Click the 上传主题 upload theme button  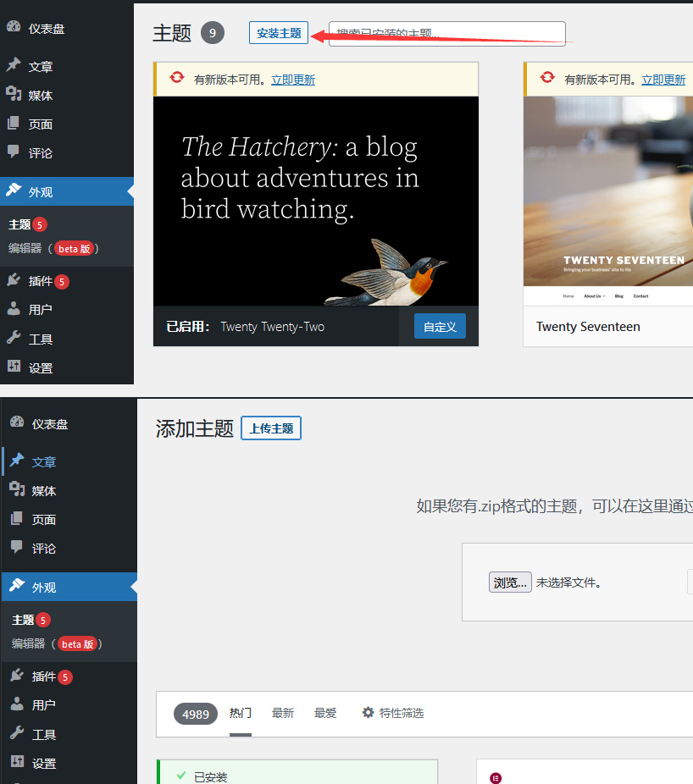[270, 428]
